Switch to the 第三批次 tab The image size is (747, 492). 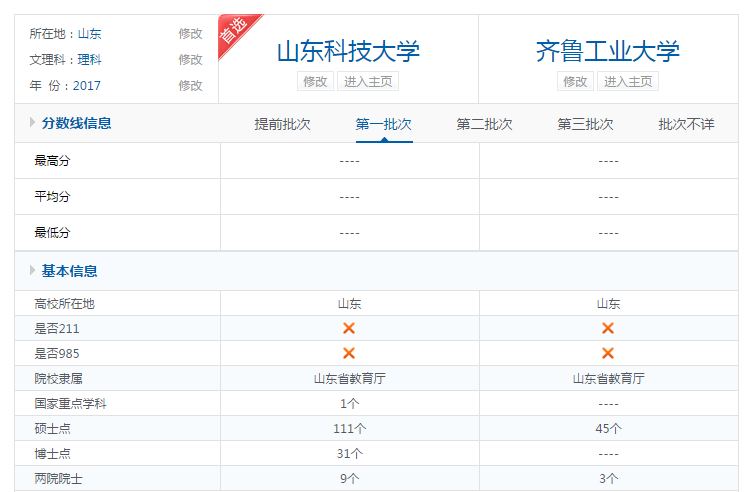[585, 124]
